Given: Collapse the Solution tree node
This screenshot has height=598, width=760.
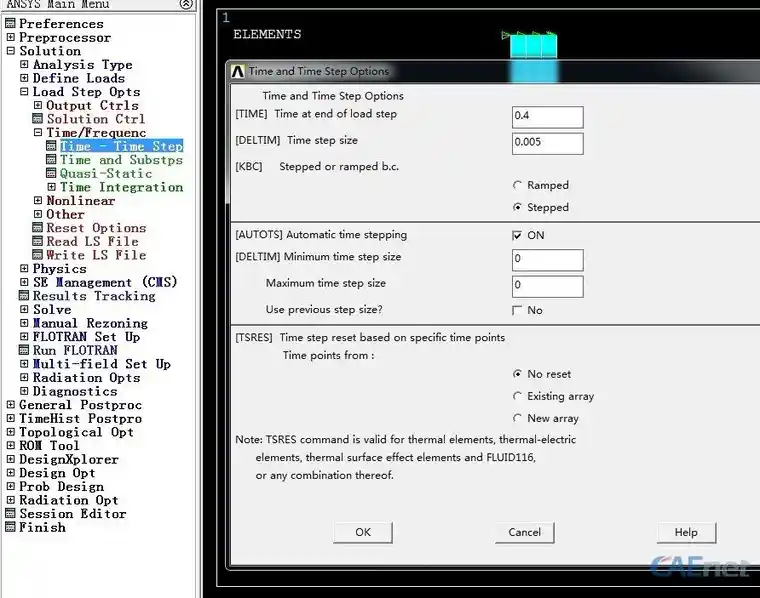Looking at the screenshot, I should coord(11,50).
